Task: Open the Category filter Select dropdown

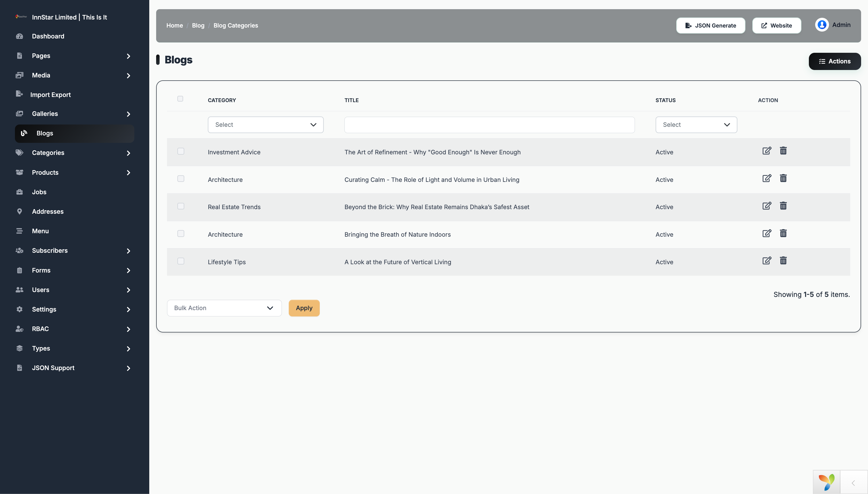Action: 266,125
